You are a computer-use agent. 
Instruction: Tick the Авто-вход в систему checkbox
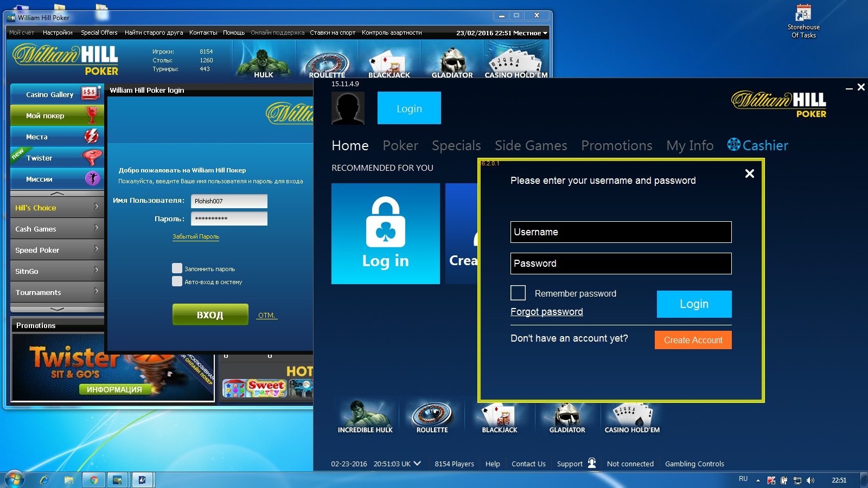pyautogui.click(x=177, y=281)
